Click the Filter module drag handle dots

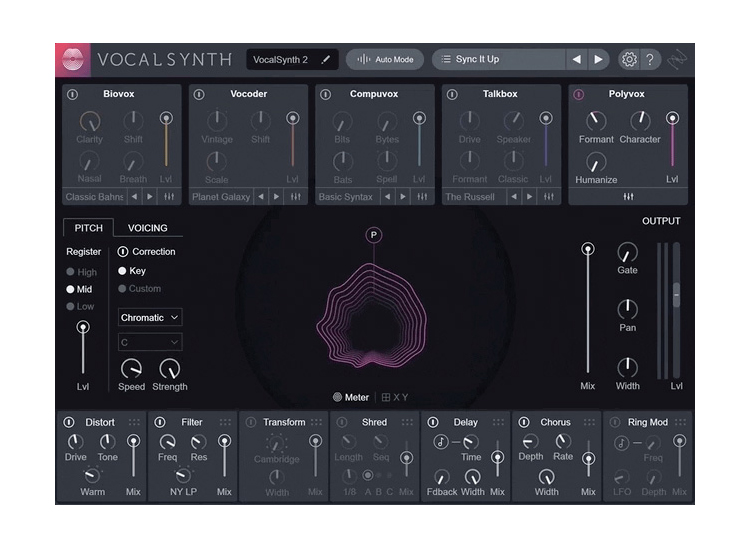(225, 422)
